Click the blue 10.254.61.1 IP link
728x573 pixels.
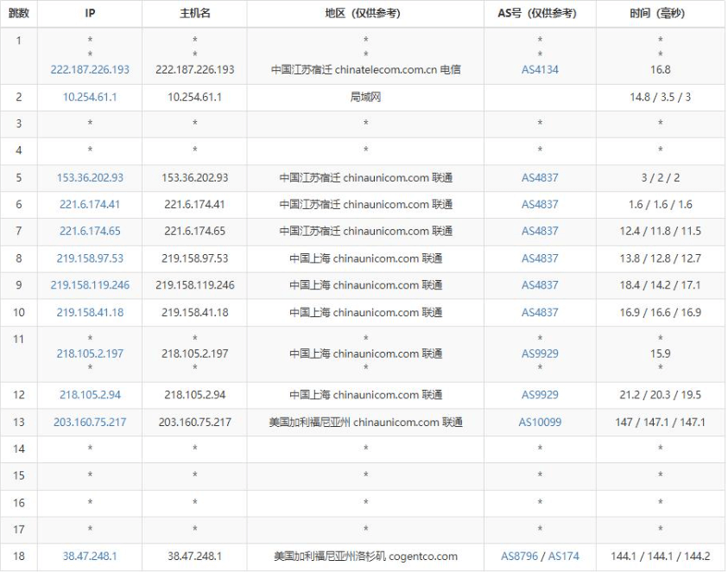90,98
